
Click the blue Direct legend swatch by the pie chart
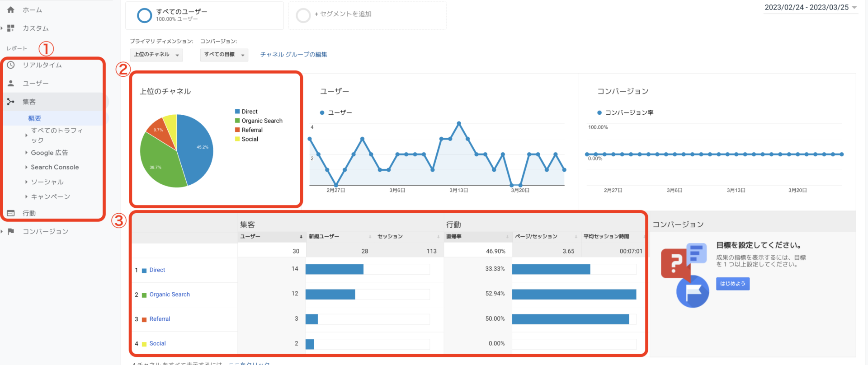[x=237, y=112]
